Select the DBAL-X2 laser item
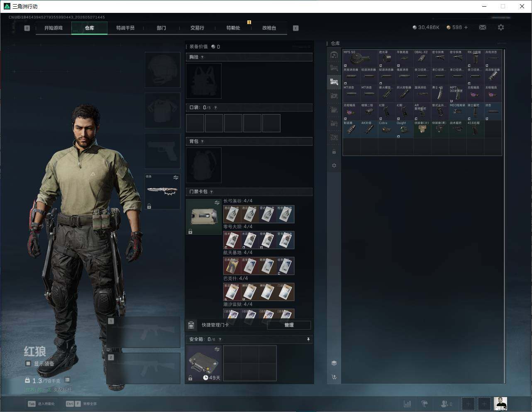Screen dimensions: 532x412 tap(422, 57)
